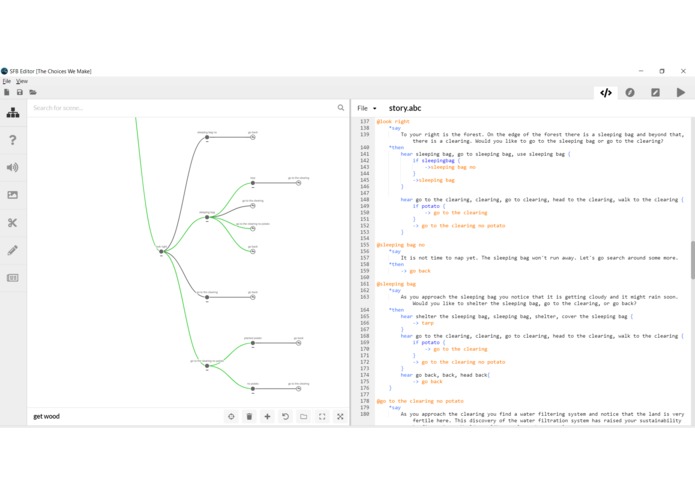Expand the File dropdown beside story.abc
Viewport: 695px width, 494px height.
[367, 108]
